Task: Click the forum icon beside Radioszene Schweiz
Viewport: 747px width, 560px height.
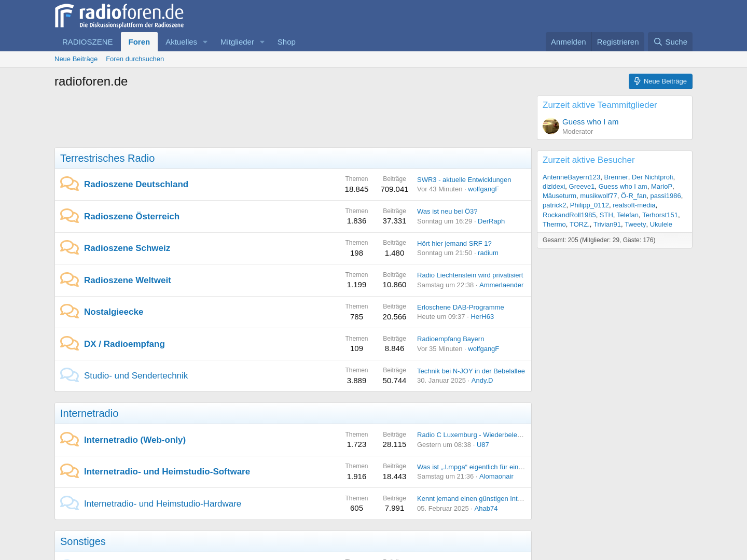Action: coord(70,248)
